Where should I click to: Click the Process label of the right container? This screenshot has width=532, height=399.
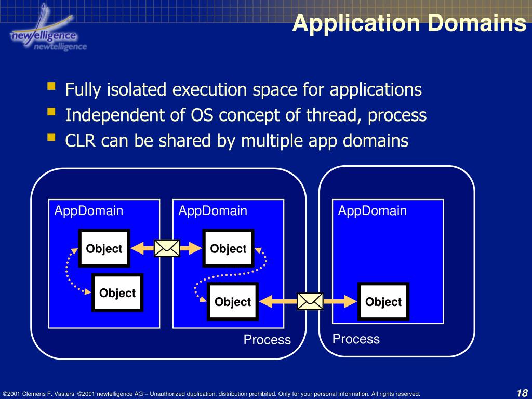356,339
